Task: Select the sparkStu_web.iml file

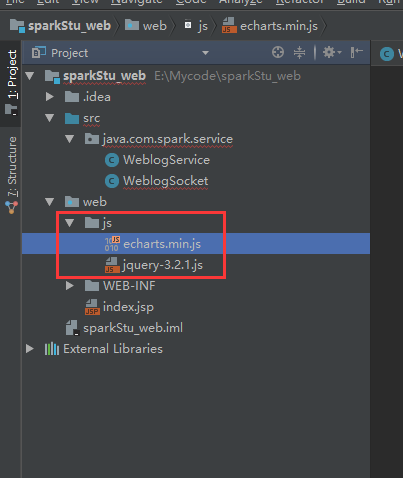Action: [x=133, y=328]
